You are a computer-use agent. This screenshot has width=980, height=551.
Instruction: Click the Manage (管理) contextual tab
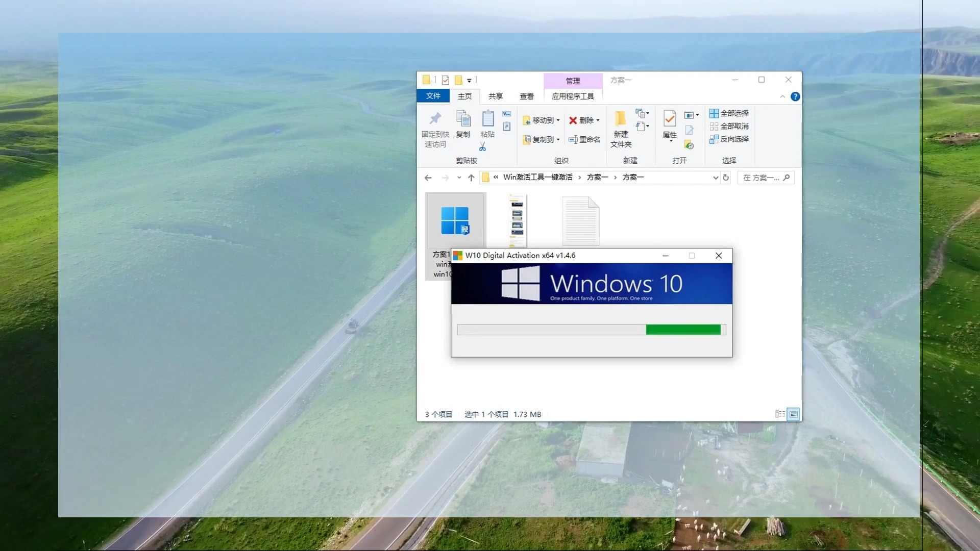[573, 81]
